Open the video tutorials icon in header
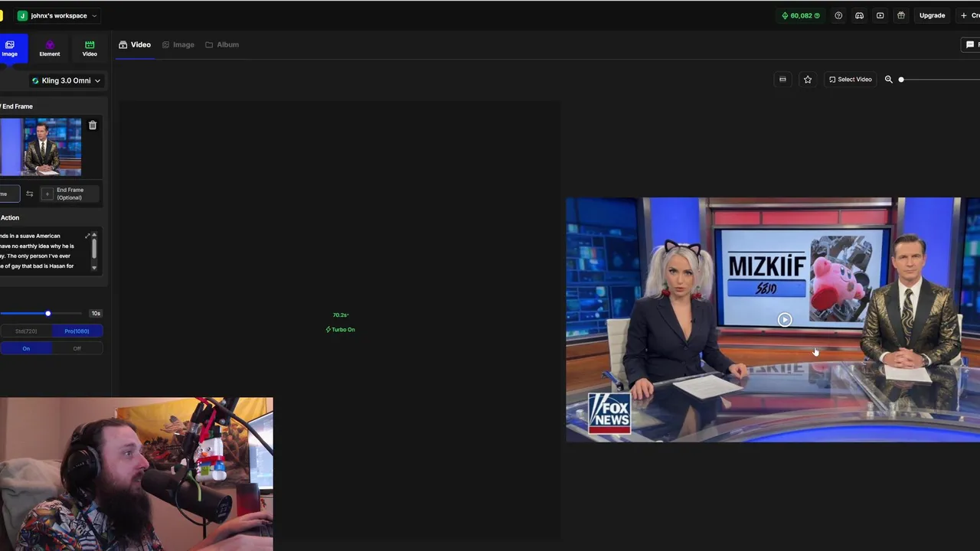The height and width of the screenshot is (551, 980). 880,15
